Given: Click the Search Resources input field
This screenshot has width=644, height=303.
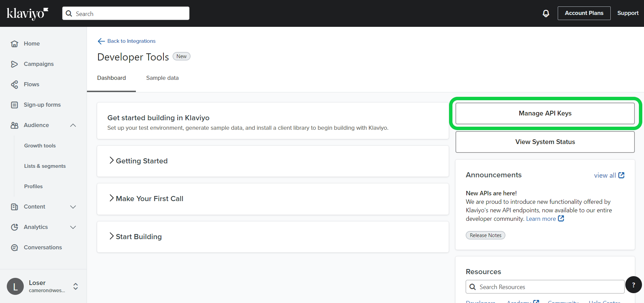Looking at the screenshot, I should pos(545,287).
